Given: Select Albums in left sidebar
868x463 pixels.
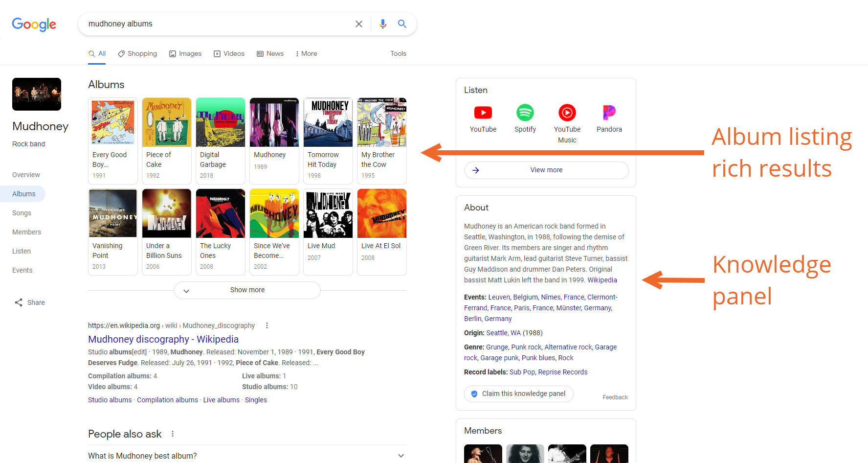Looking at the screenshot, I should click(23, 194).
